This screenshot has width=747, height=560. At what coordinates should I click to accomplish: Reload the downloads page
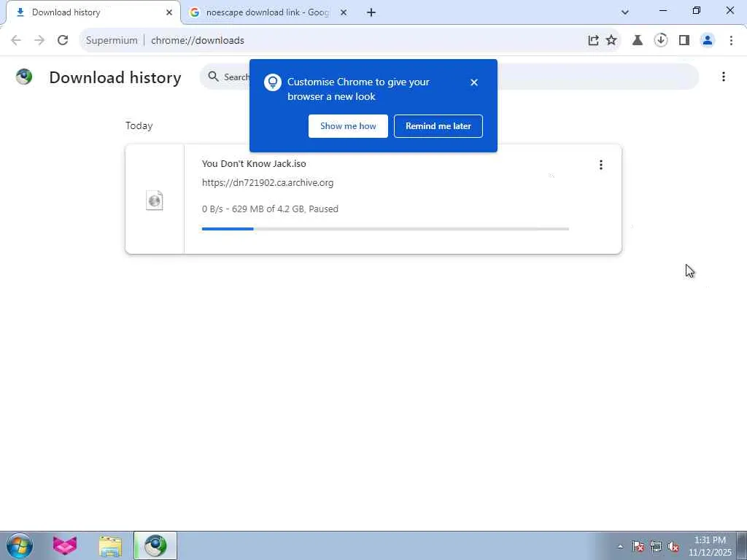click(63, 41)
